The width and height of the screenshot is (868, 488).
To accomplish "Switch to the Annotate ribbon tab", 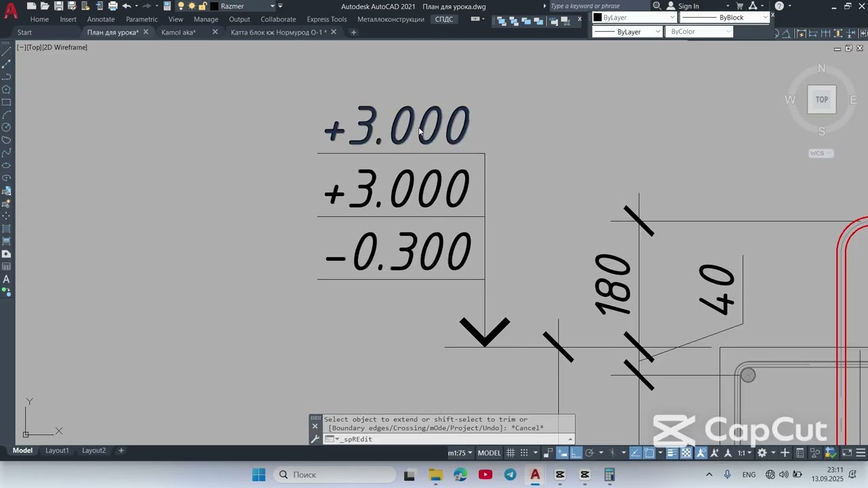I will click(x=101, y=19).
